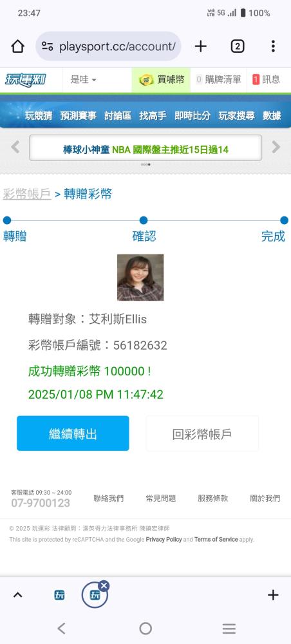The height and width of the screenshot is (644, 291).
Task: Add new tab from bottom bar plus
Action: coord(273,594)
